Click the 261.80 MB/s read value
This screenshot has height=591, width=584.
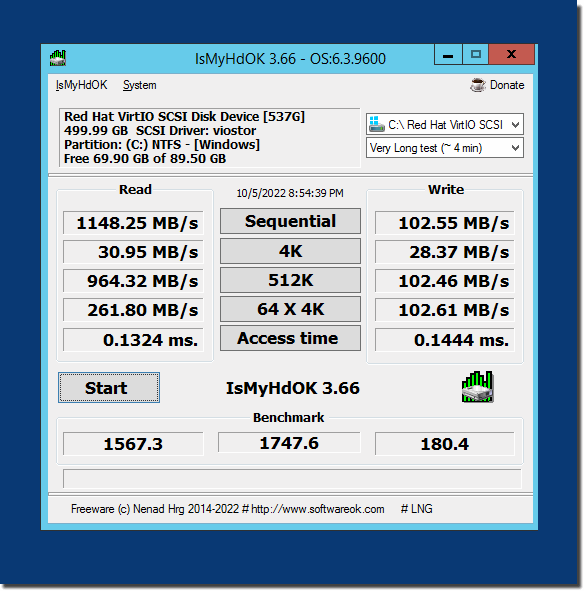(133, 310)
